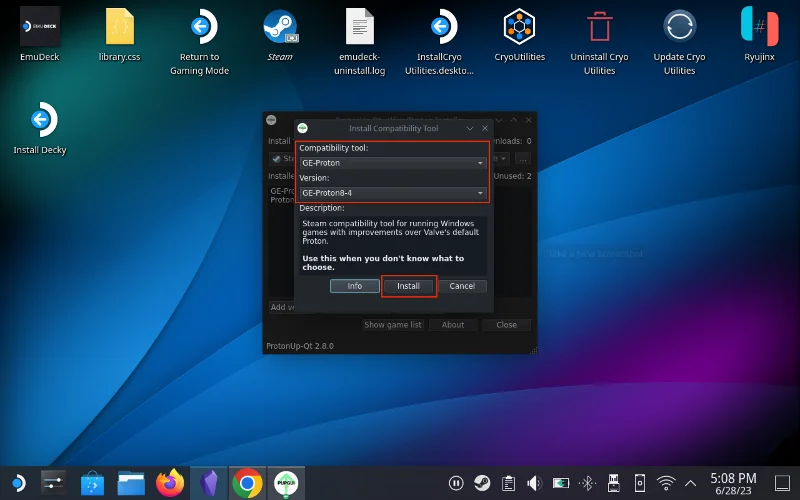This screenshot has width=800, height=500.
Task: Open the Bluetooth tray icon
Action: (587, 483)
